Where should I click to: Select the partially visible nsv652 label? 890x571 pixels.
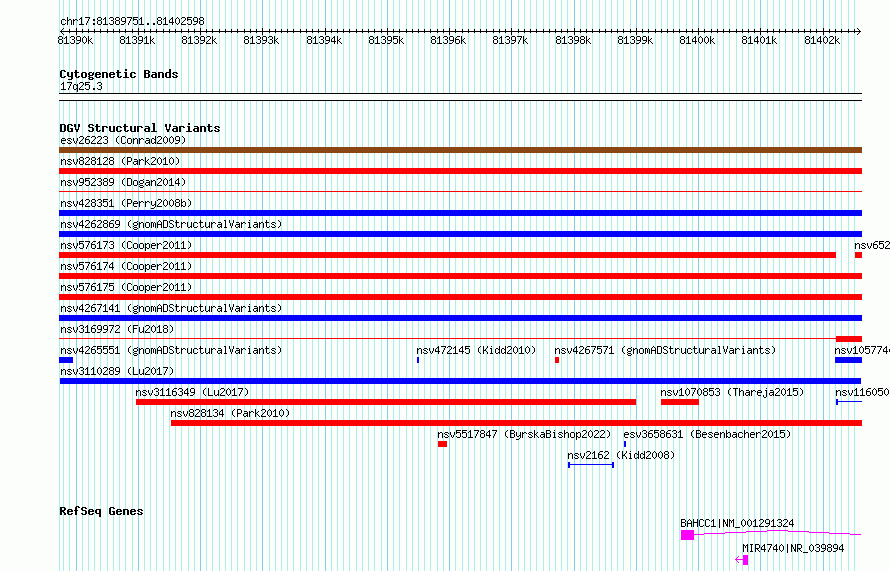[872, 245]
